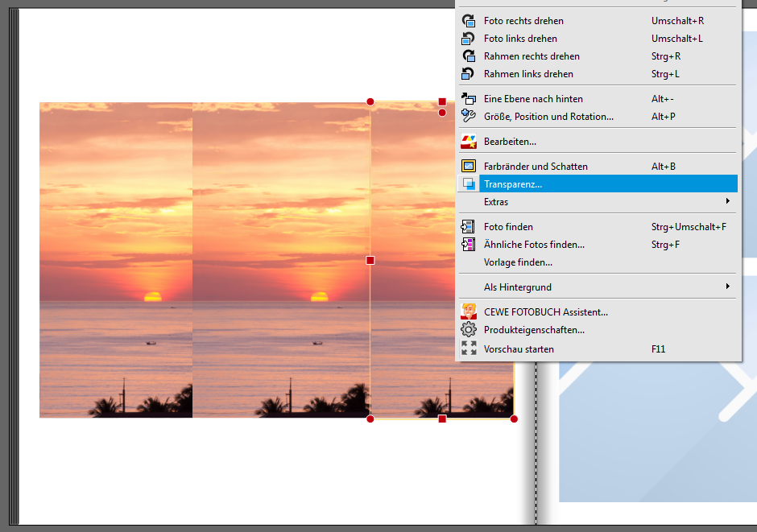This screenshot has height=532, width=757.
Task: Click the CEWE FOTOBUCH Assistent icon
Action: point(468,311)
